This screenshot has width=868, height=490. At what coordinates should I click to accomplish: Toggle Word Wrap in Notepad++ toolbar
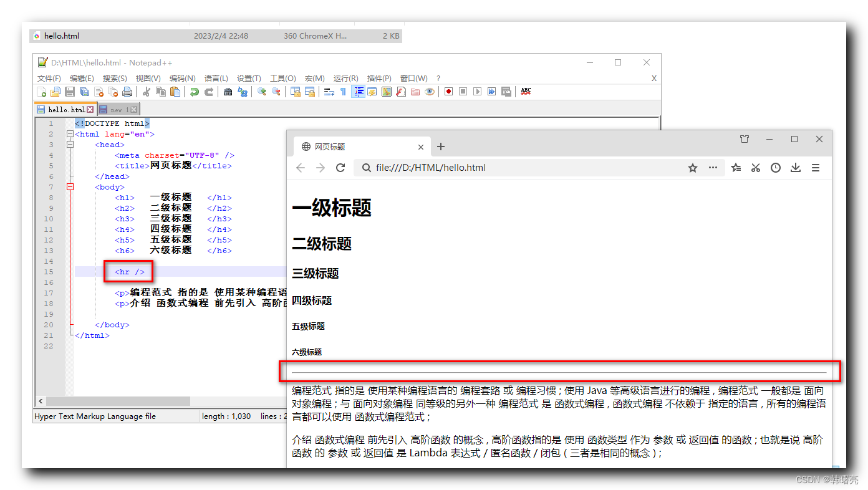pos(329,92)
